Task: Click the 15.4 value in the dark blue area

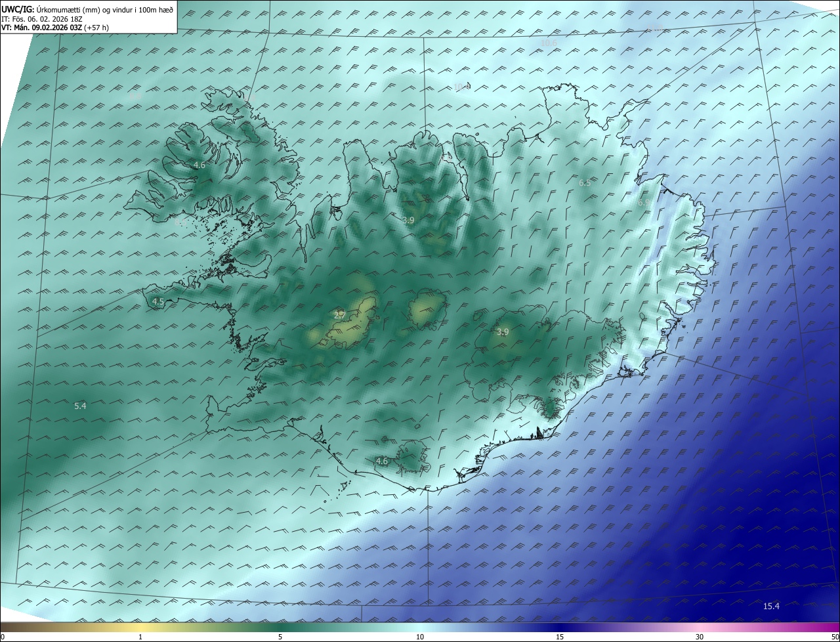Action: 771,606
